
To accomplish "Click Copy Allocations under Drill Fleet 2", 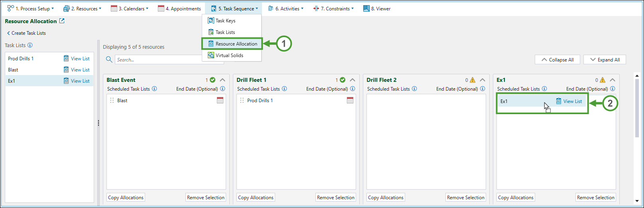I will pyautogui.click(x=386, y=198).
